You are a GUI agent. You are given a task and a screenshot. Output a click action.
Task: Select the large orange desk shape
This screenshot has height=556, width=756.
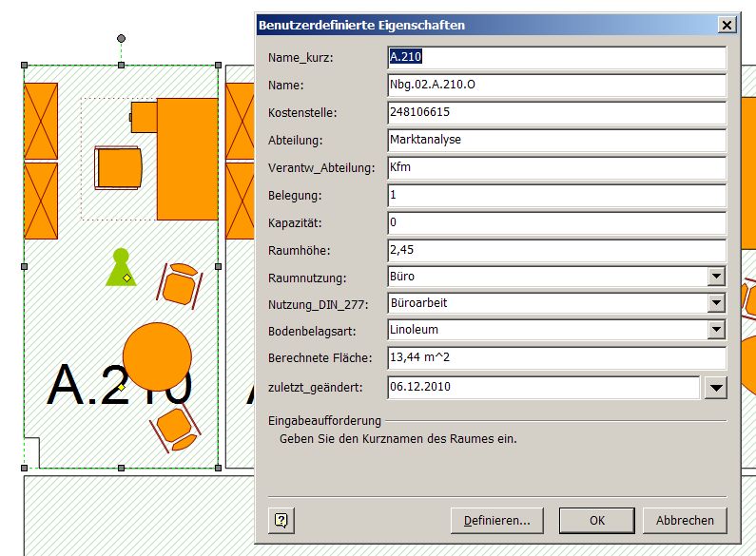(x=186, y=158)
